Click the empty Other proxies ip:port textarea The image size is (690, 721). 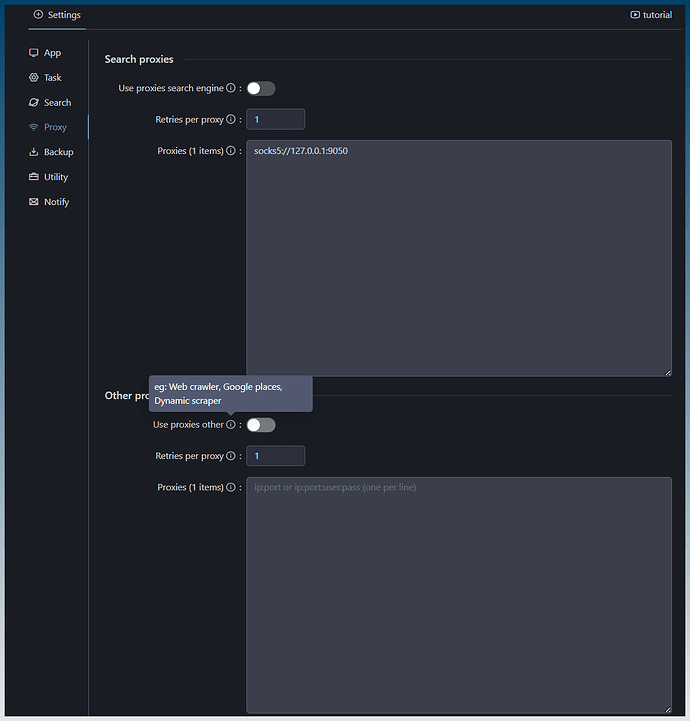tap(459, 595)
